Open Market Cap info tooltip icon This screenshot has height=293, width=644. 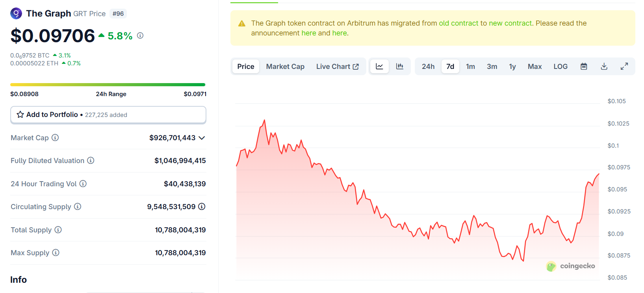(55, 137)
